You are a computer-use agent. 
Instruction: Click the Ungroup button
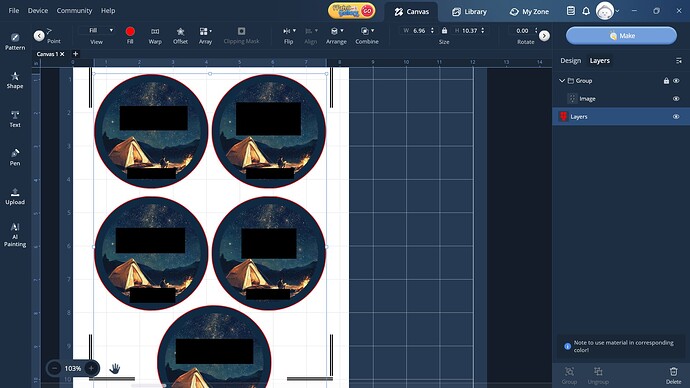pos(598,376)
